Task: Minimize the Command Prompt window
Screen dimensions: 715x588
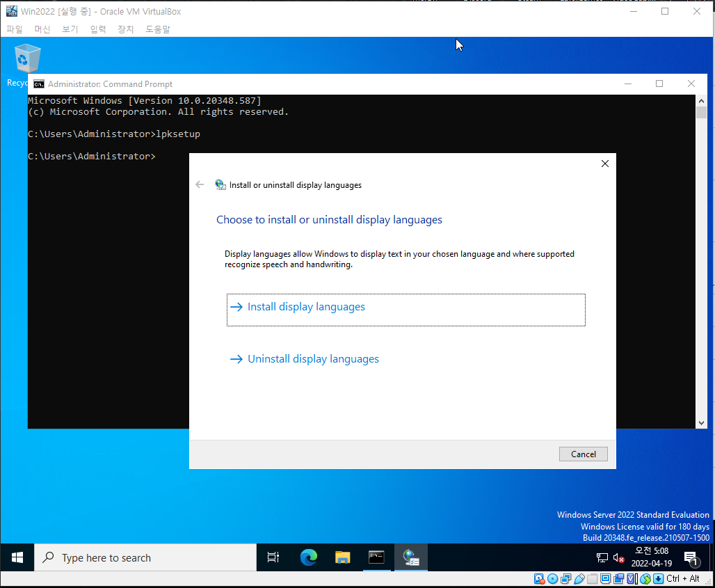Action: 628,84
